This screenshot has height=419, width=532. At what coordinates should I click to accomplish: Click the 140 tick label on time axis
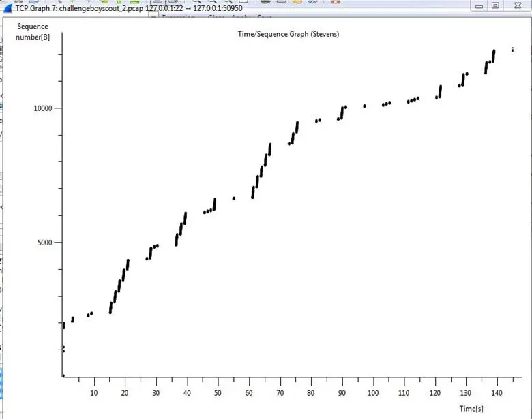(495, 393)
